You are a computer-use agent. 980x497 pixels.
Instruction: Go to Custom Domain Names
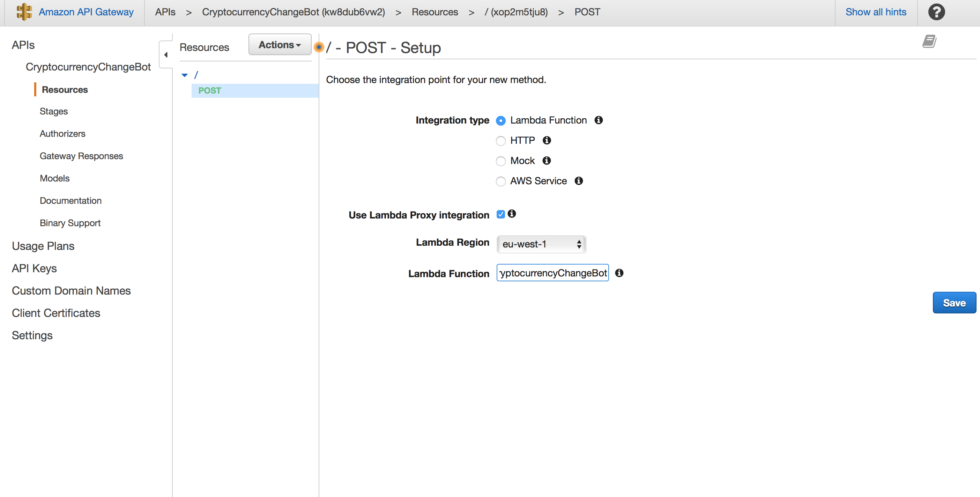(71, 291)
